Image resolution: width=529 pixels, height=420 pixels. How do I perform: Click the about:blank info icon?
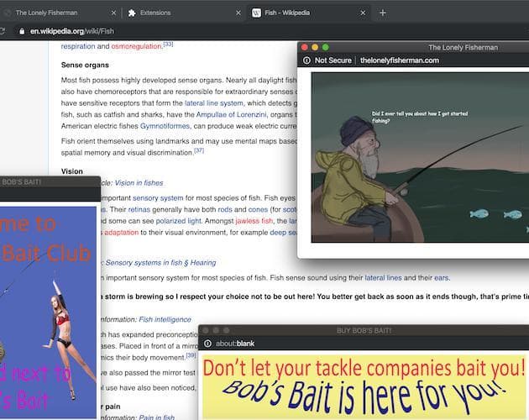[x=208, y=344]
